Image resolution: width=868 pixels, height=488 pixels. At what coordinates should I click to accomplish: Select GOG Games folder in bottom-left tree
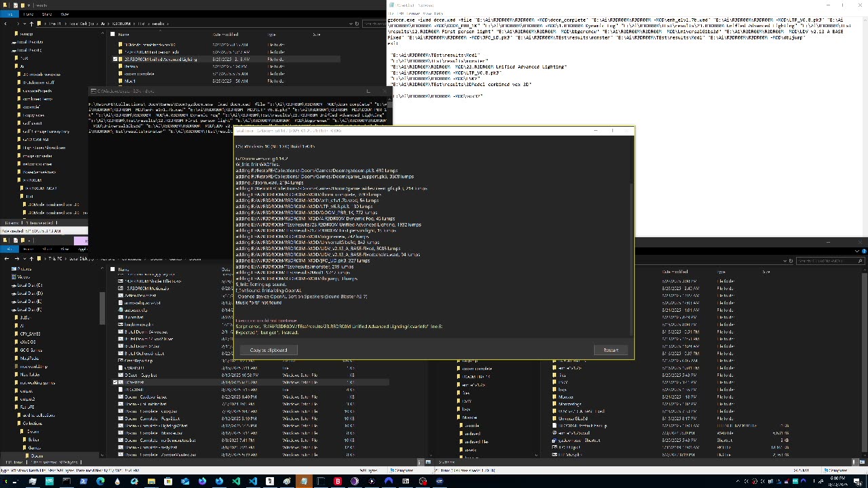(31, 350)
